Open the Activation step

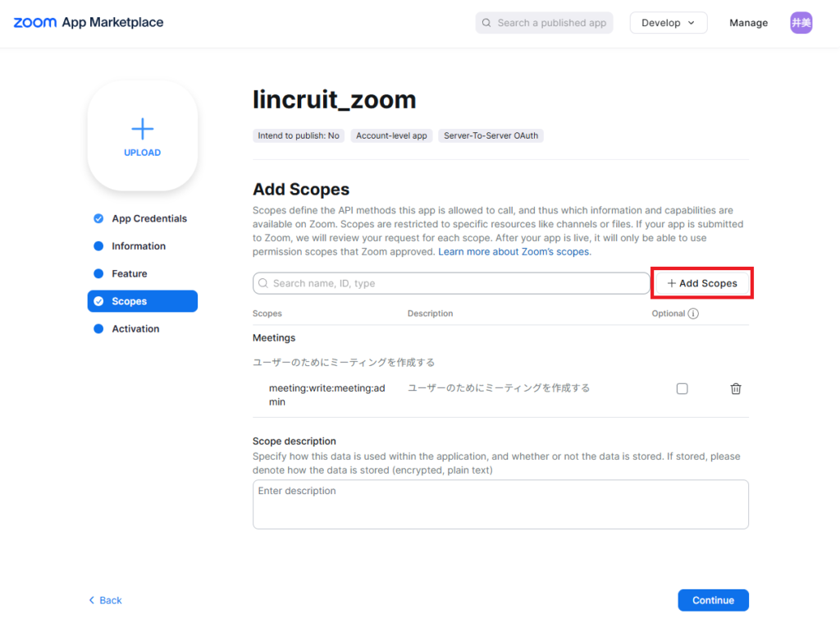pos(135,328)
